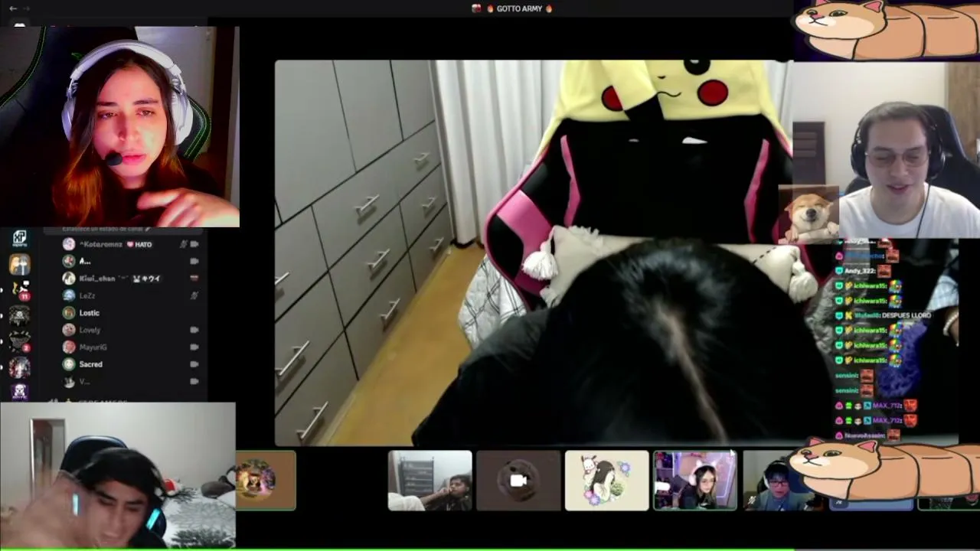Image resolution: width=980 pixels, height=551 pixels.
Task: Open the server icon with two anime characters
Action: click(19, 265)
